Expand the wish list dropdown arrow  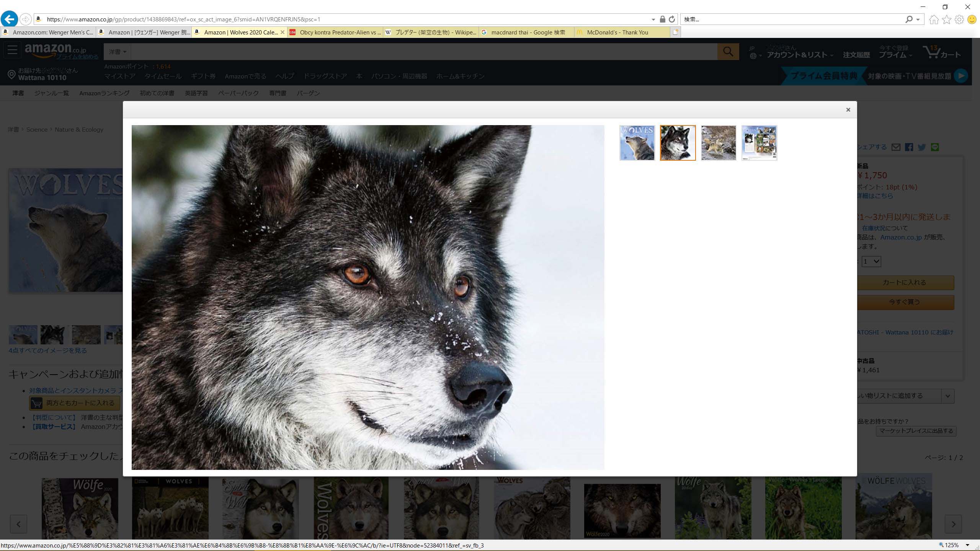click(948, 396)
